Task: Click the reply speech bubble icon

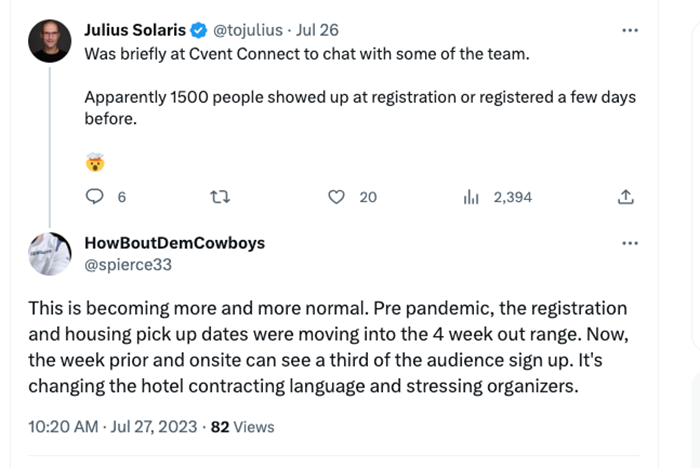Action: (x=95, y=197)
